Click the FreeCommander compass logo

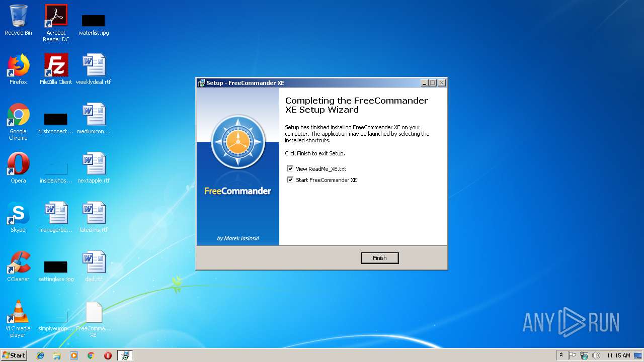click(238, 142)
